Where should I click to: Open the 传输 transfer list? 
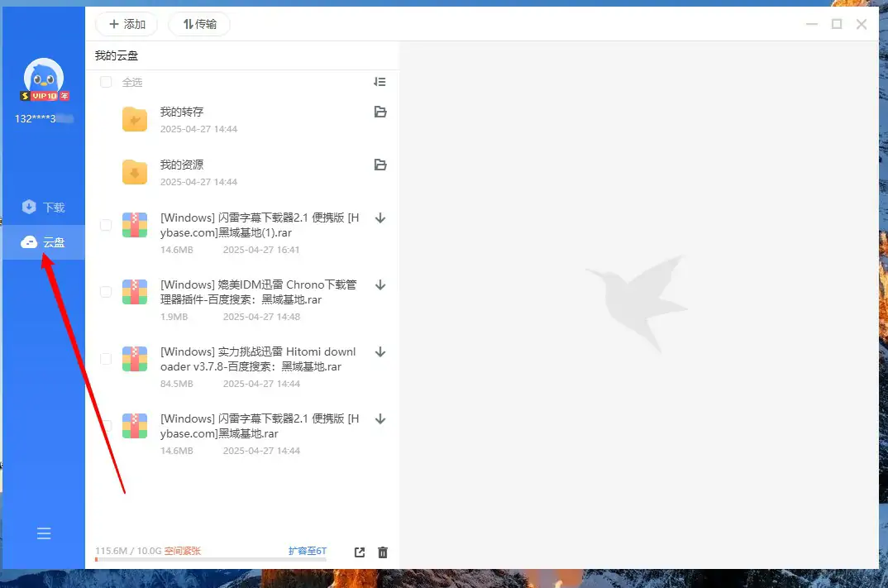(199, 24)
